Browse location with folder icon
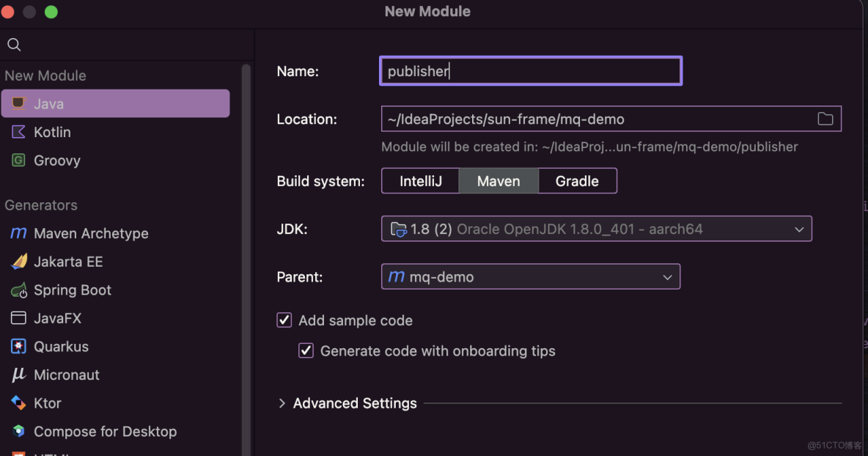This screenshot has width=868, height=456. (825, 119)
